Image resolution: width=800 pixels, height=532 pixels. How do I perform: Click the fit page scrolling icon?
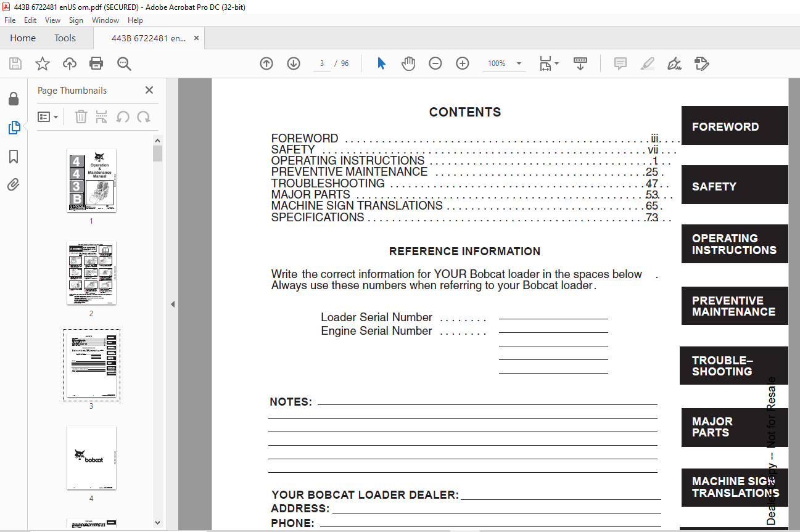tap(546, 63)
